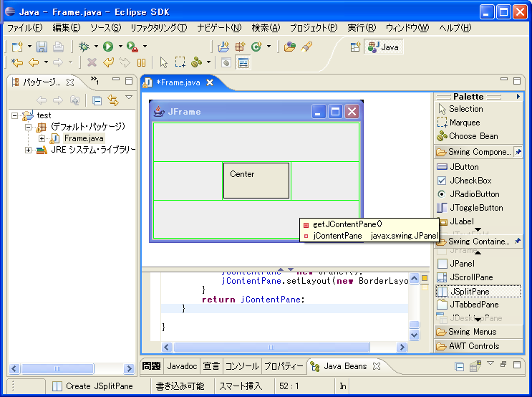Click Collapse All in Package Explorer

coord(97,100)
